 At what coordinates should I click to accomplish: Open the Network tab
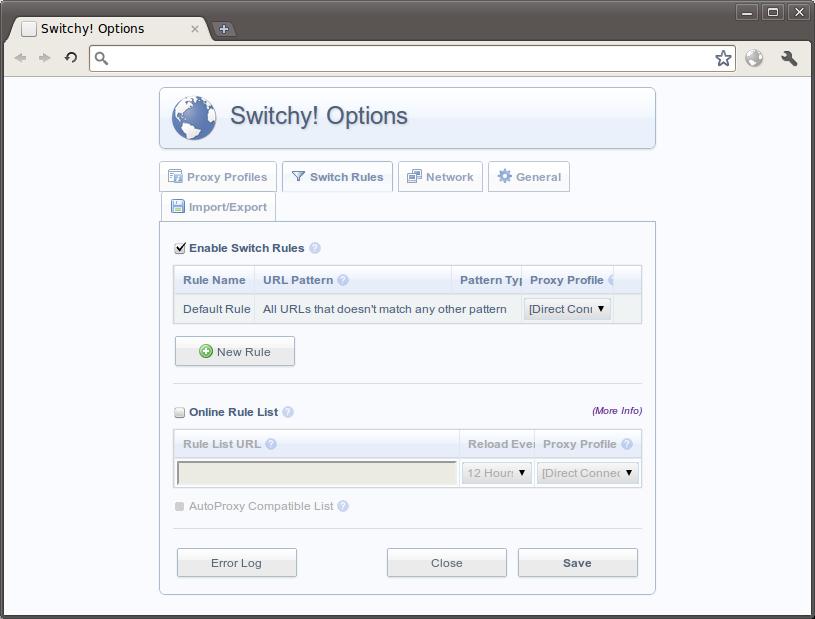[440, 177]
